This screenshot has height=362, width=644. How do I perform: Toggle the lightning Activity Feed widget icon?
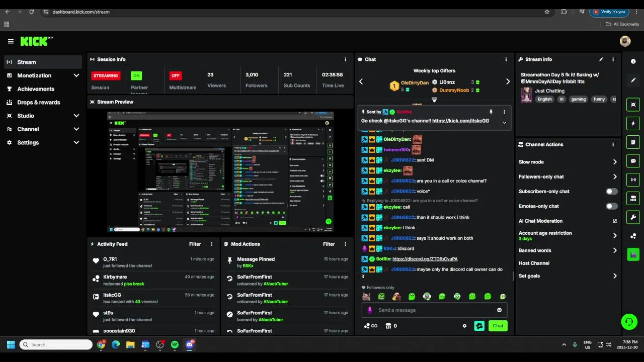tap(633, 123)
